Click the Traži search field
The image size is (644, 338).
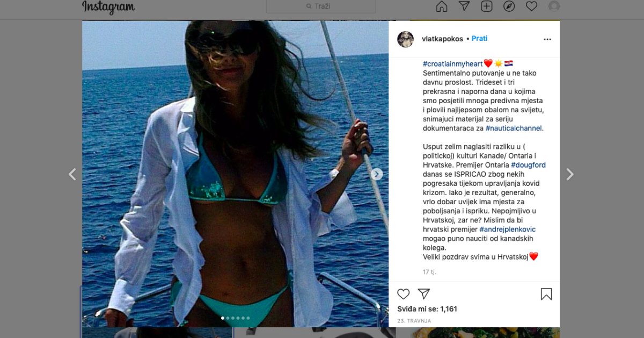coord(321,6)
